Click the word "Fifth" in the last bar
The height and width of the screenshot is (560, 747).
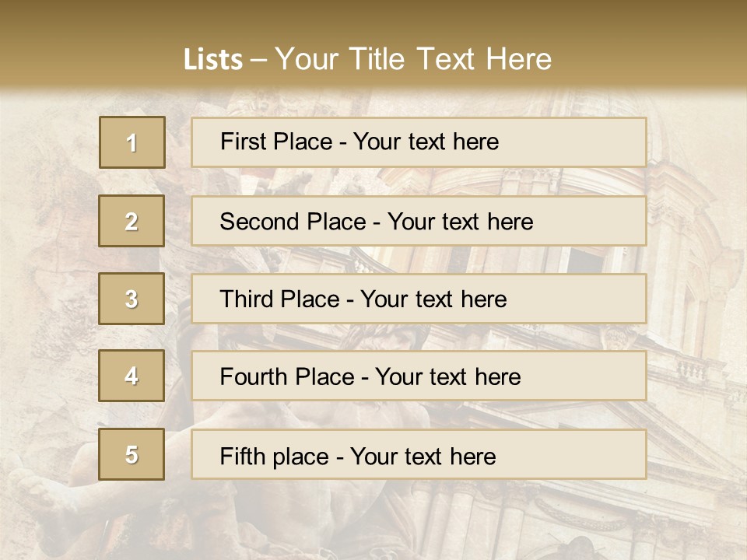tap(242, 456)
